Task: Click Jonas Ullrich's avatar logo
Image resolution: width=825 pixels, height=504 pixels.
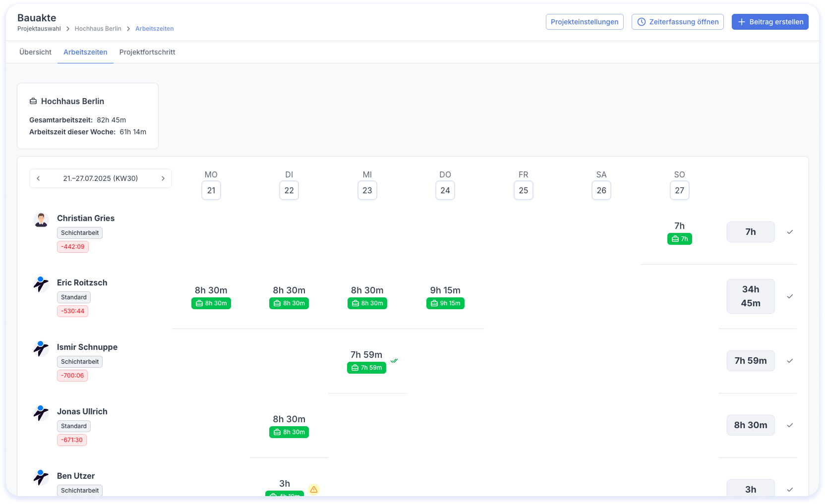Action: click(x=41, y=413)
